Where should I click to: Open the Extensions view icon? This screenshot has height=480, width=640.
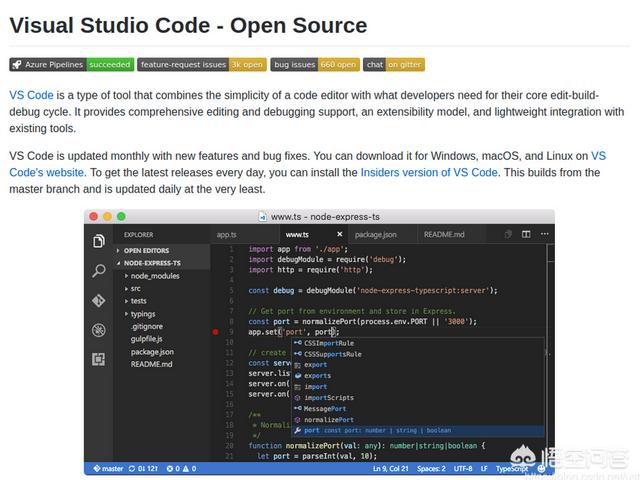[99, 359]
